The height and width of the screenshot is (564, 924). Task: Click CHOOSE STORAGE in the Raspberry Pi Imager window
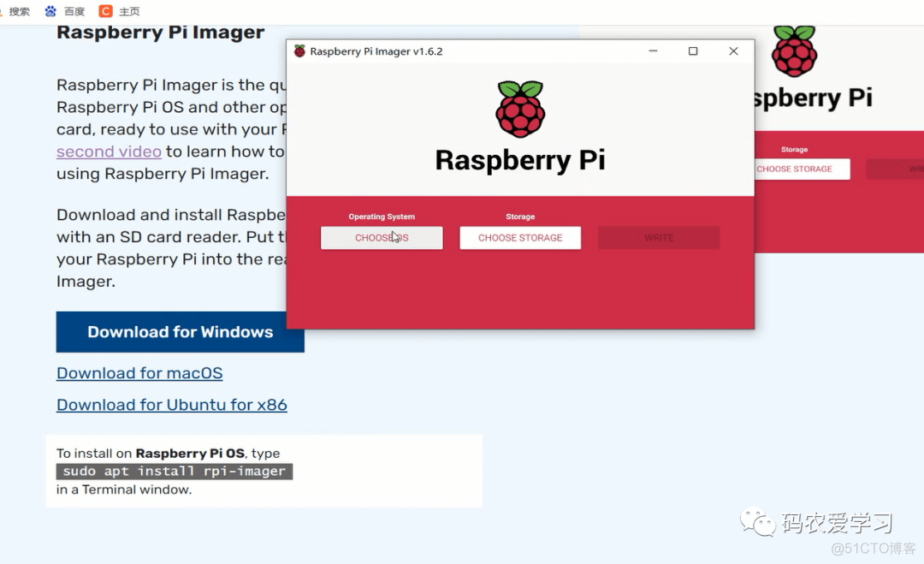point(520,238)
